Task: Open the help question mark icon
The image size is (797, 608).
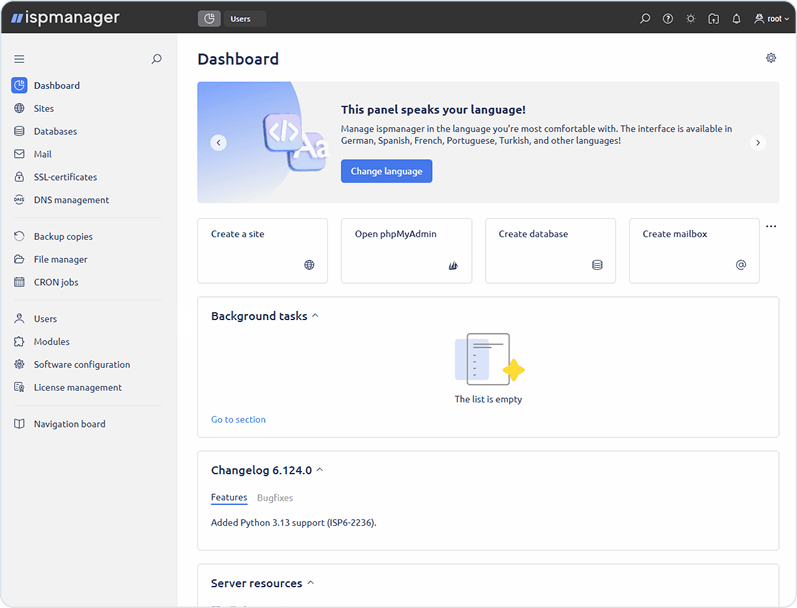Action: (x=668, y=19)
